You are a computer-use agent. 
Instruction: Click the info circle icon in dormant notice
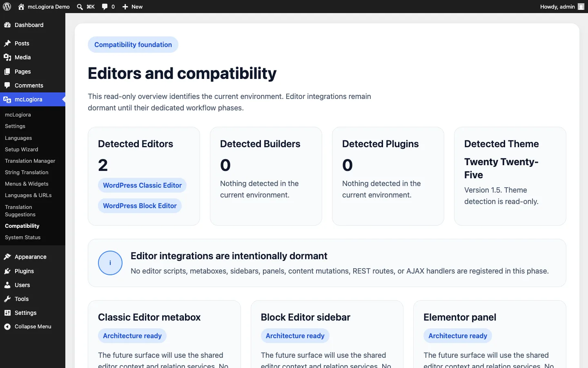pos(110,263)
